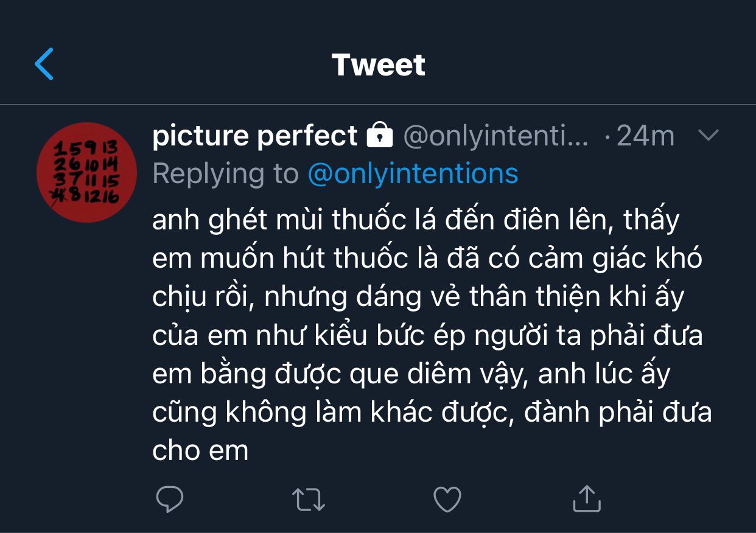756x533 pixels.
Task: Open the red number-grid profile avatar
Action: [86, 172]
